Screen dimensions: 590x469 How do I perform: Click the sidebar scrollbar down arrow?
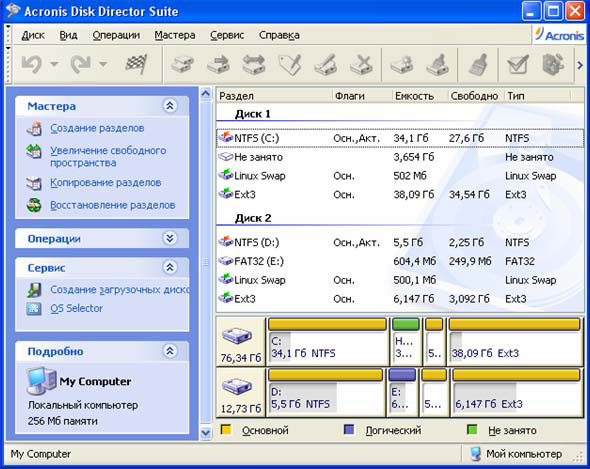[206, 433]
